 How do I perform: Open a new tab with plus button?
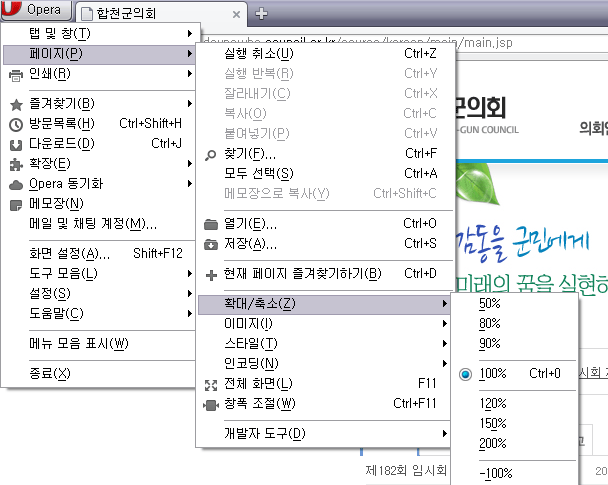(261, 14)
